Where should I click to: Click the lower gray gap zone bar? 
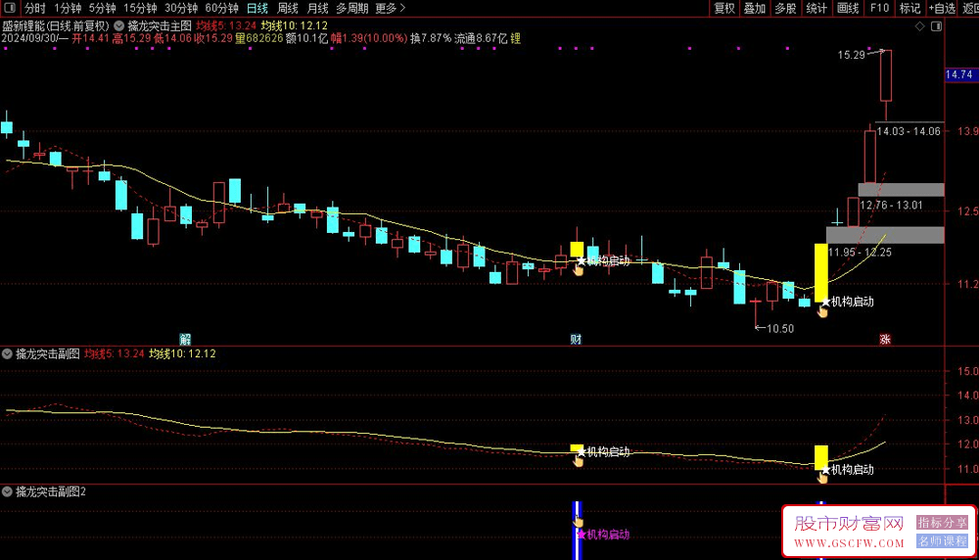[x=885, y=235]
